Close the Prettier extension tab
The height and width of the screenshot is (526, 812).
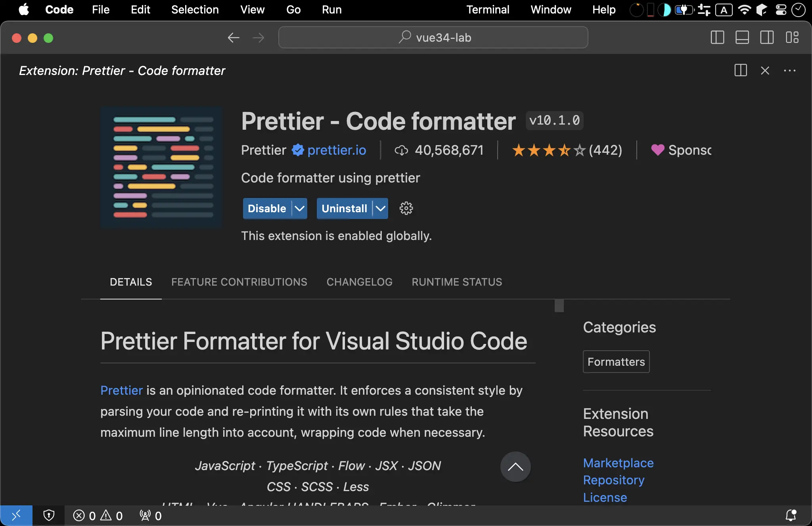[765, 71]
